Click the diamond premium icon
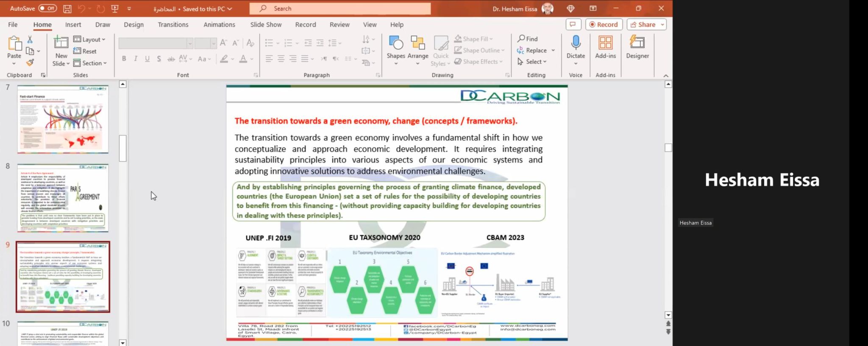The height and width of the screenshot is (346, 868). (x=570, y=8)
